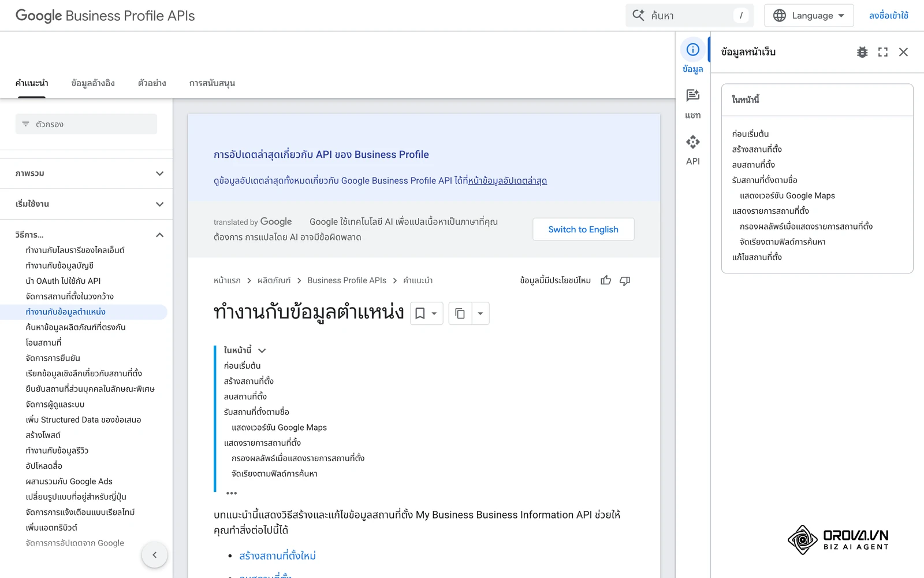
Task: Click the Switch to English button
Action: 583,229
